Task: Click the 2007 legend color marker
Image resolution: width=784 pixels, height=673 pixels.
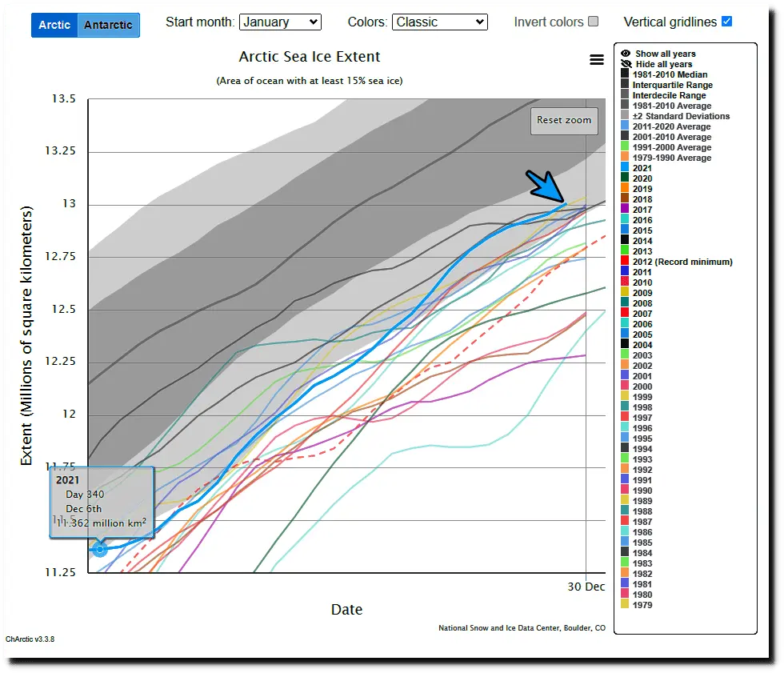Action: [x=625, y=314]
